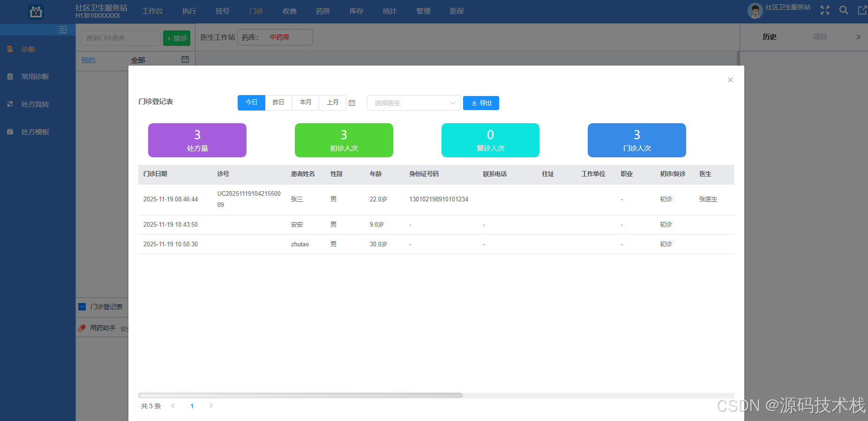This screenshot has width=868, height=421.
Task: Click 社区卫生服务站 username at top right
Action: (x=788, y=7)
